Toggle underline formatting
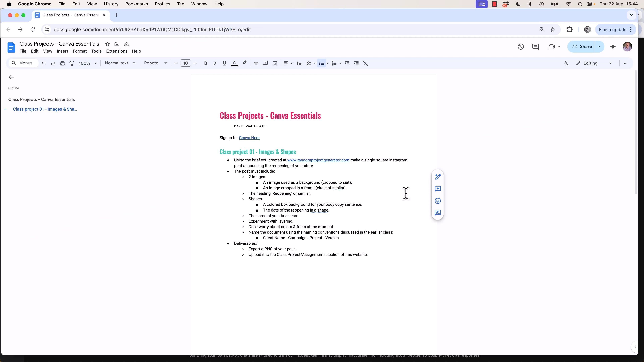 point(225,63)
